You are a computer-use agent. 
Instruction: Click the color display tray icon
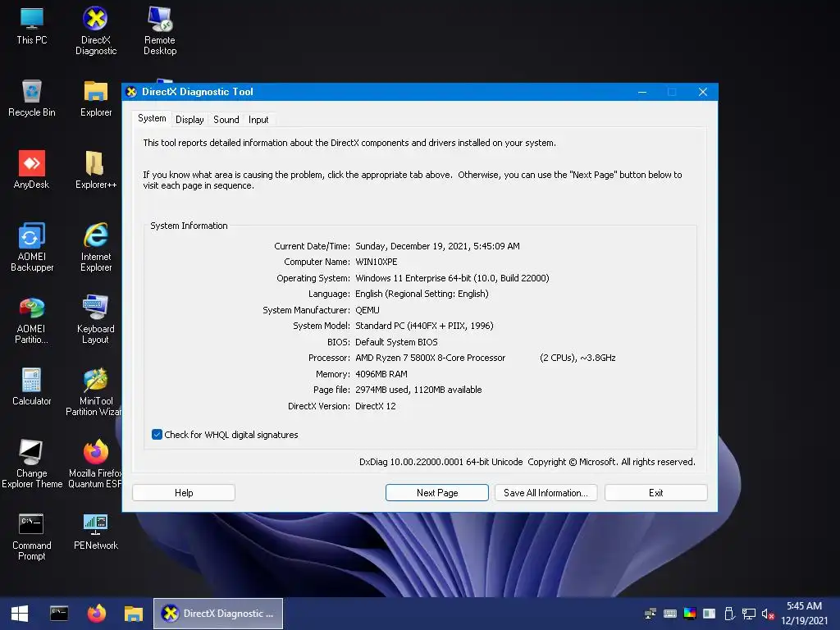(x=690, y=614)
